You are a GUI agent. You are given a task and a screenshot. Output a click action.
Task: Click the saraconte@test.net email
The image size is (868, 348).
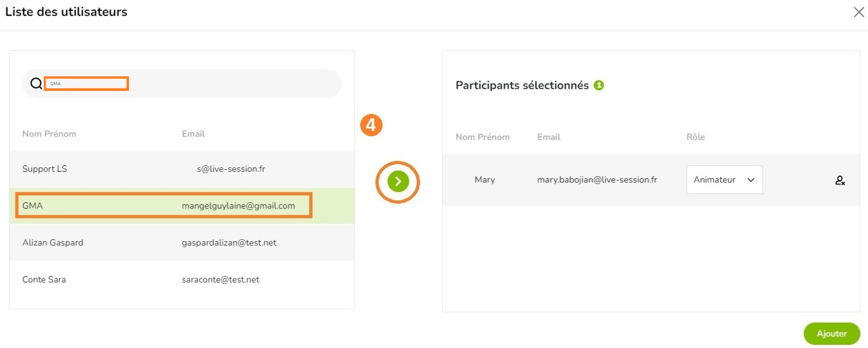coord(220,280)
